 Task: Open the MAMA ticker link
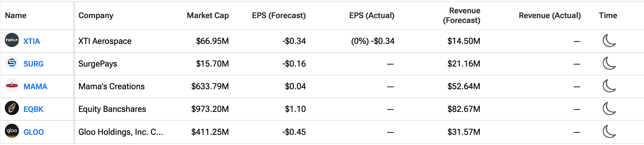35,87
